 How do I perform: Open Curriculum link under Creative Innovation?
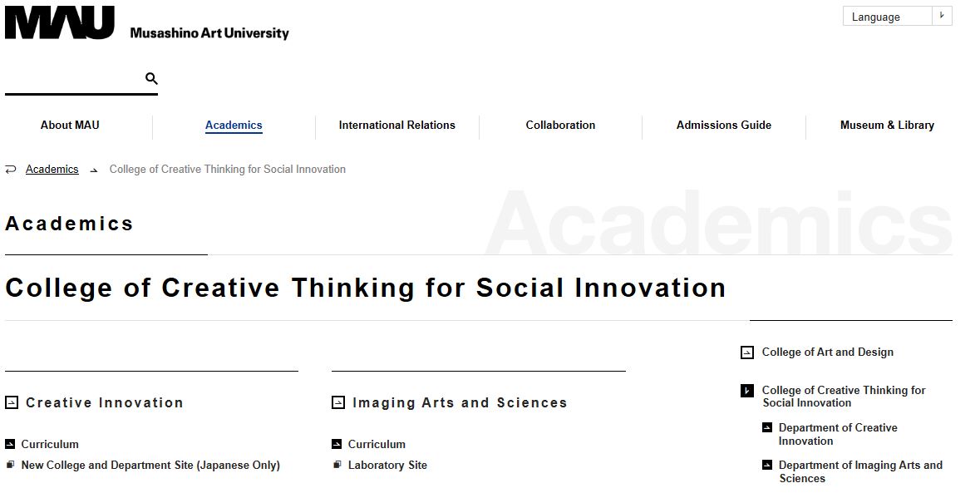point(50,444)
